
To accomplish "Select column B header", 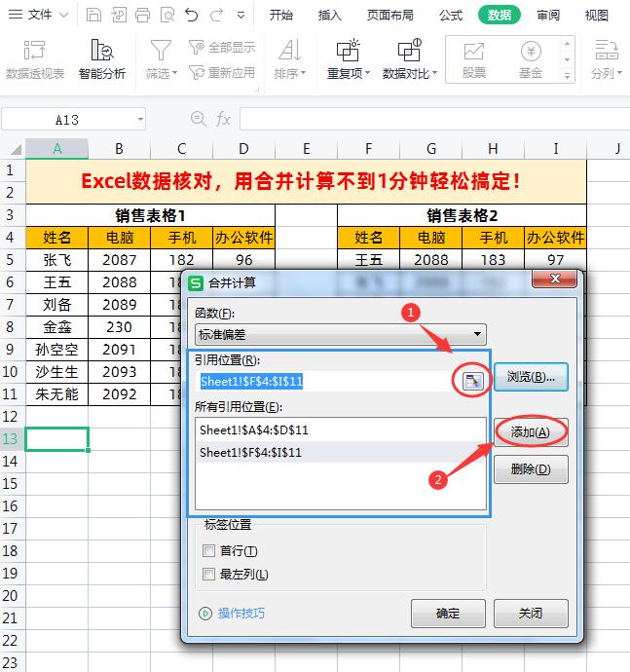I will (119, 149).
